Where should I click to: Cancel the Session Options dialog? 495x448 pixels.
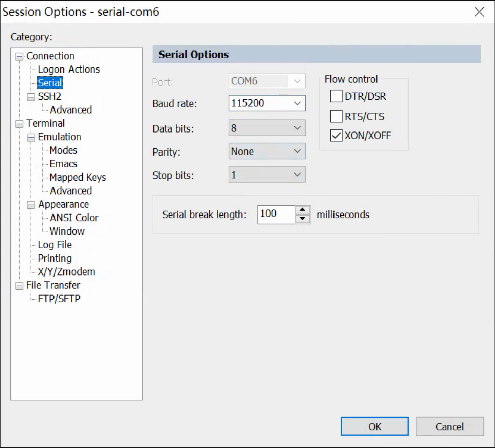click(x=449, y=426)
